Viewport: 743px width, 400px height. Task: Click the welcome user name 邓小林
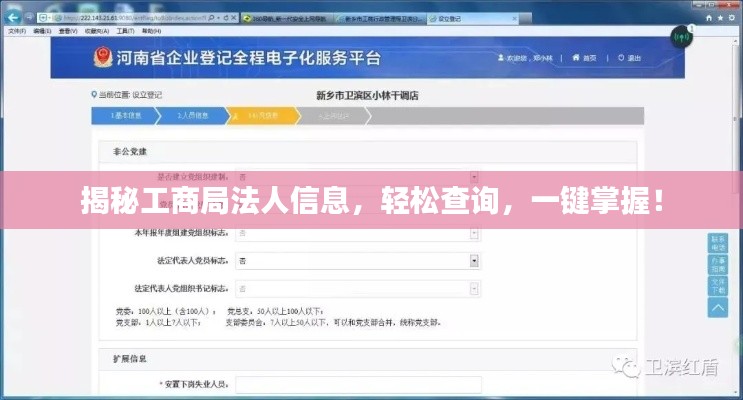pos(543,58)
